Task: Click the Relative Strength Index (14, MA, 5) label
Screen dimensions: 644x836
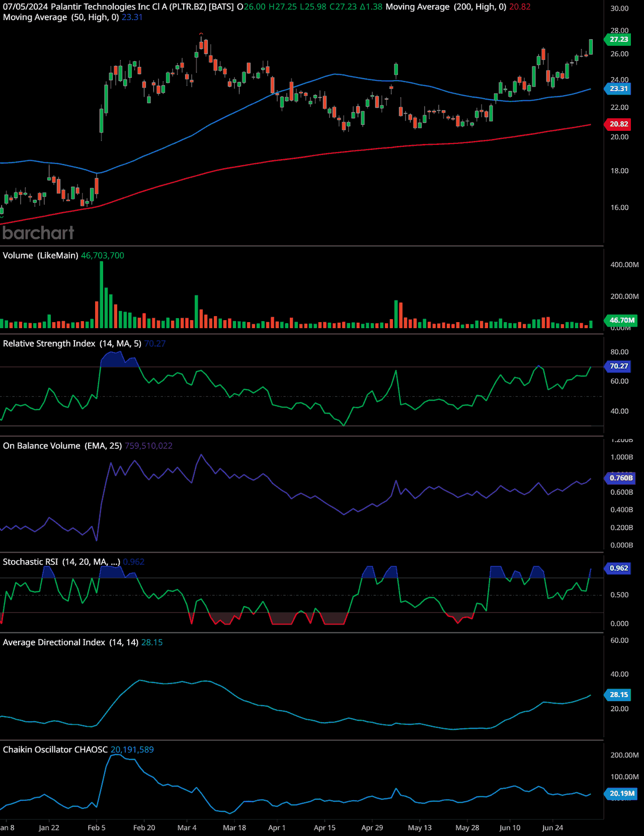Action: point(72,344)
